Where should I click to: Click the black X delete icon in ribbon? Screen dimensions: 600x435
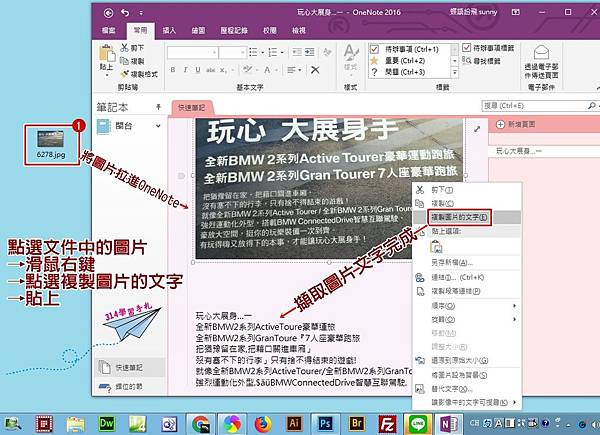[315, 70]
